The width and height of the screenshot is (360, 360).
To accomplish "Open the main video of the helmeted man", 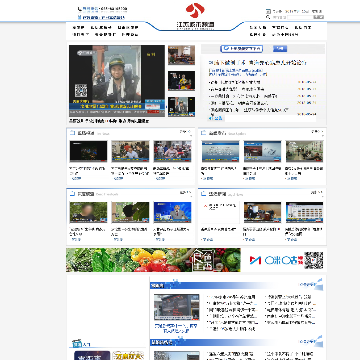I will [x=117, y=81].
